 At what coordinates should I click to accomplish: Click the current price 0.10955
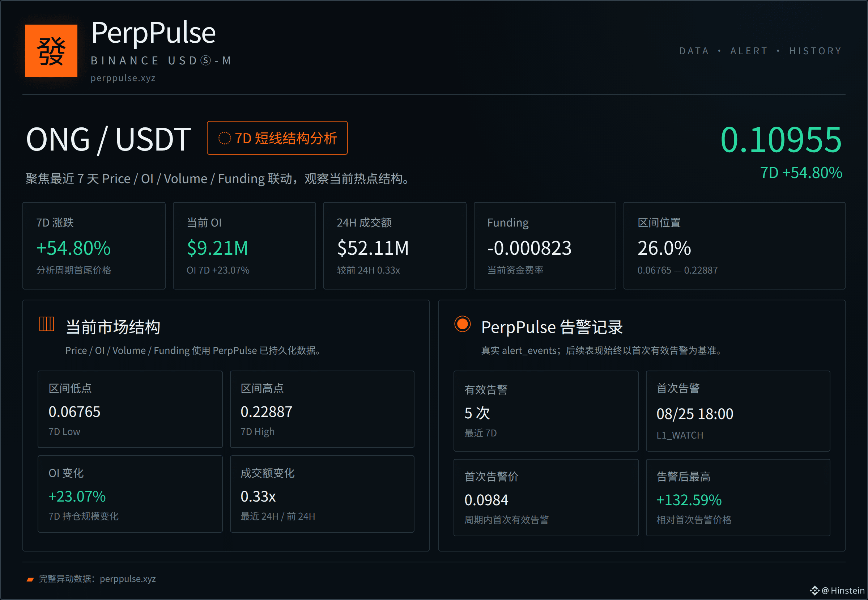point(781,139)
